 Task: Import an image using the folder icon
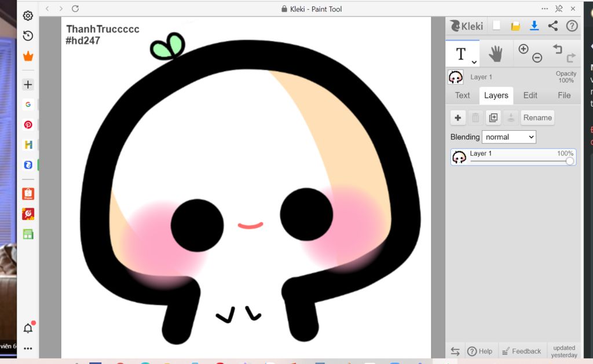tap(515, 25)
